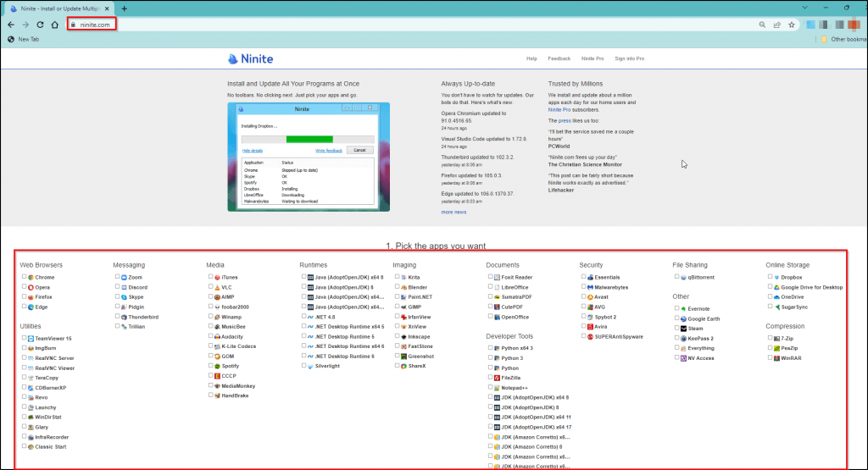This screenshot has height=470, width=868.
Task: Tick the VLC checkbox
Action: tap(210, 286)
